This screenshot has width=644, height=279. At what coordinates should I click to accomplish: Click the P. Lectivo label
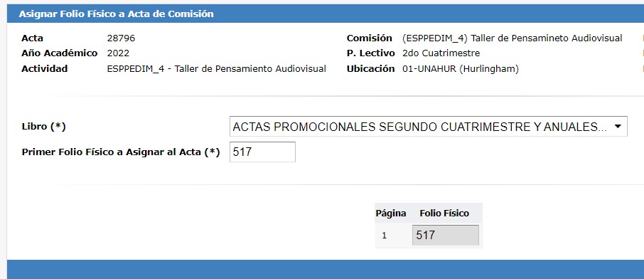pos(370,53)
